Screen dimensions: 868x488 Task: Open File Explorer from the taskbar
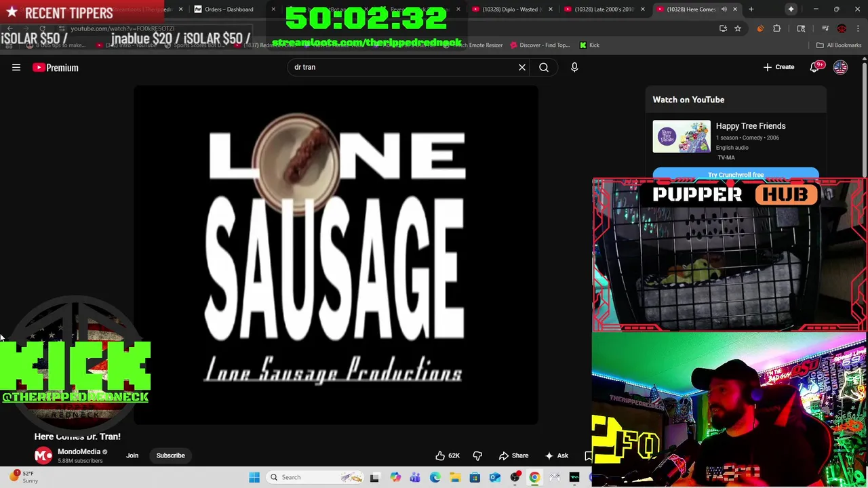(455, 477)
